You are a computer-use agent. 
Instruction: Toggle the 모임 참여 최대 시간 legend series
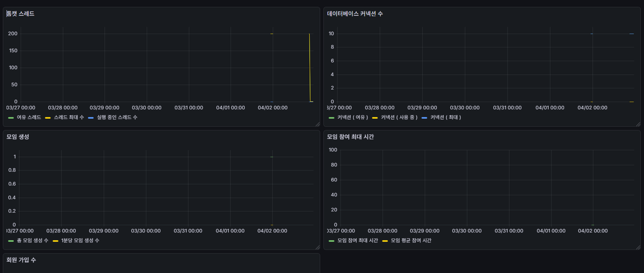point(357,241)
